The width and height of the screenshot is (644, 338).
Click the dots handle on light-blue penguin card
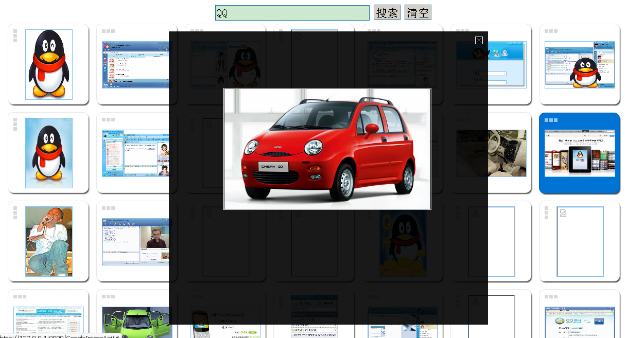point(15,124)
